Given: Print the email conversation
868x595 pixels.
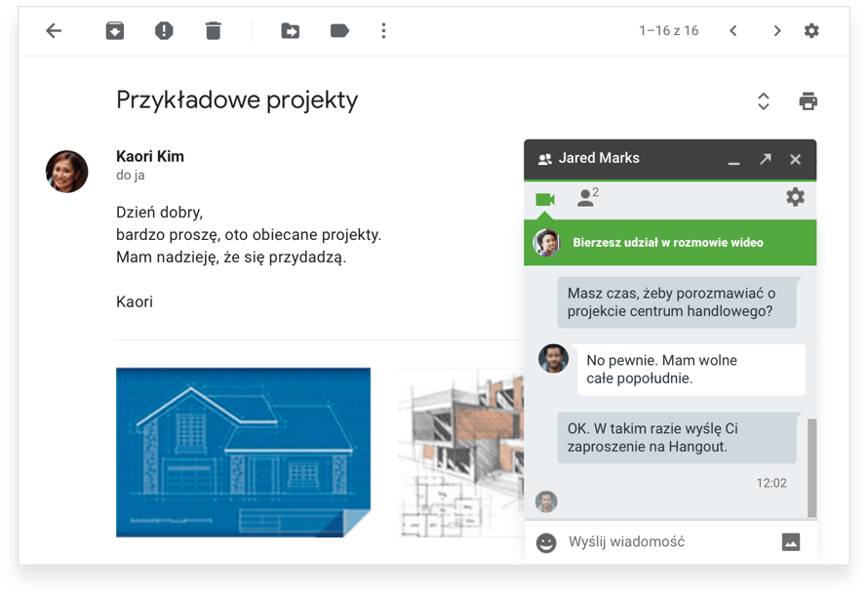Looking at the screenshot, I should tap(808, 101).
